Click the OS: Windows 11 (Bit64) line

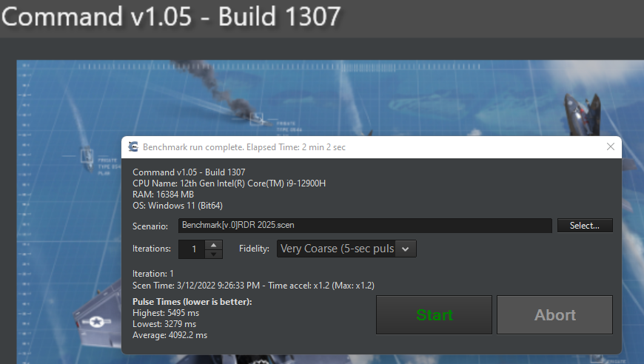click(178, 206)
